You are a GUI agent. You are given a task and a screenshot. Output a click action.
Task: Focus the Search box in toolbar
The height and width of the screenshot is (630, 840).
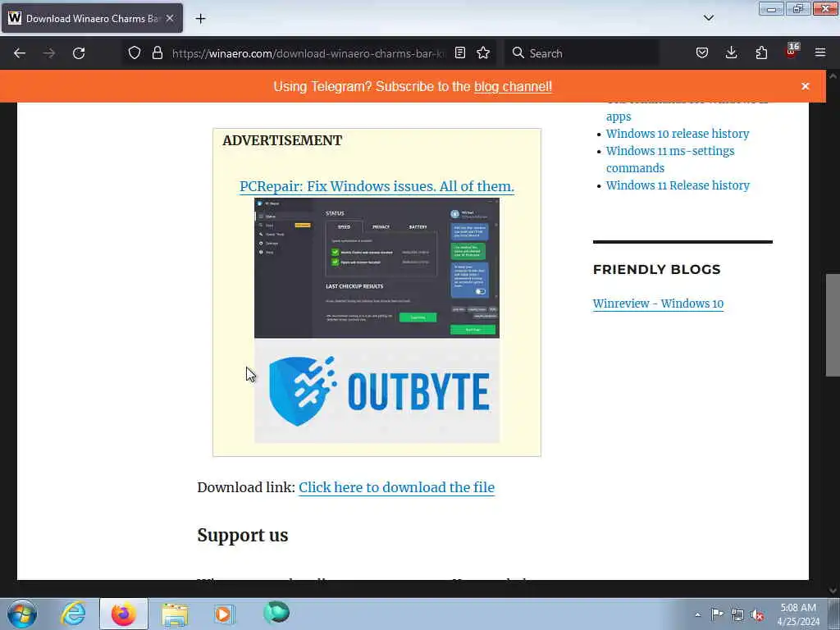pos(582,53)
